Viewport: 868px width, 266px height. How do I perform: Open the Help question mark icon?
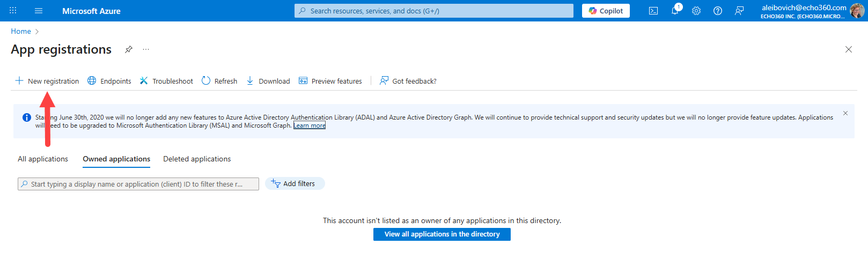[718, 11]
